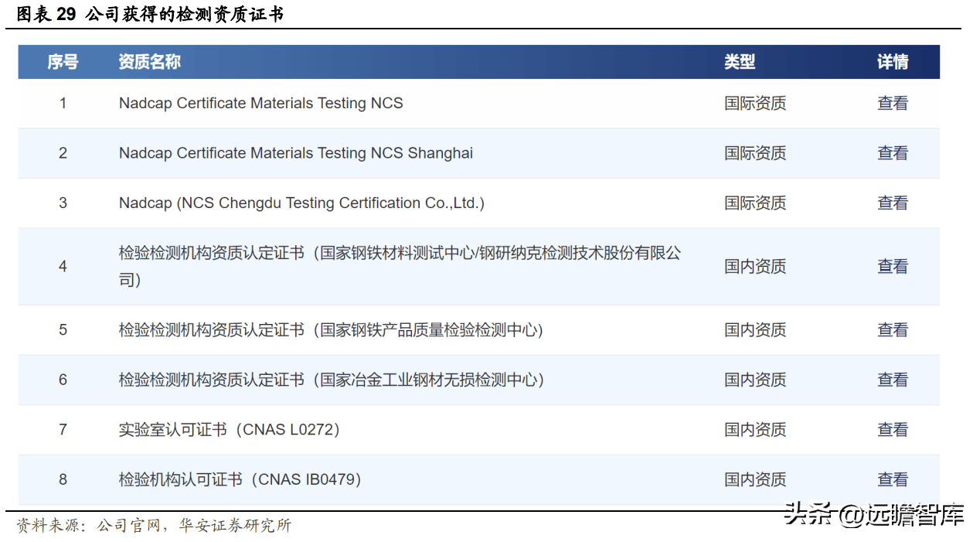The width and height of the screenshot is (980, 542).
Task: Open 查看 link for 国家钢铁产品质量检验检测中心 row
Action: click(893, 329)
